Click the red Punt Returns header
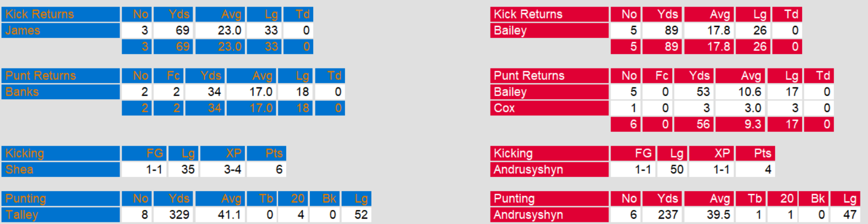The width and height of the screenshot is (868, 224). coord(529,76)
